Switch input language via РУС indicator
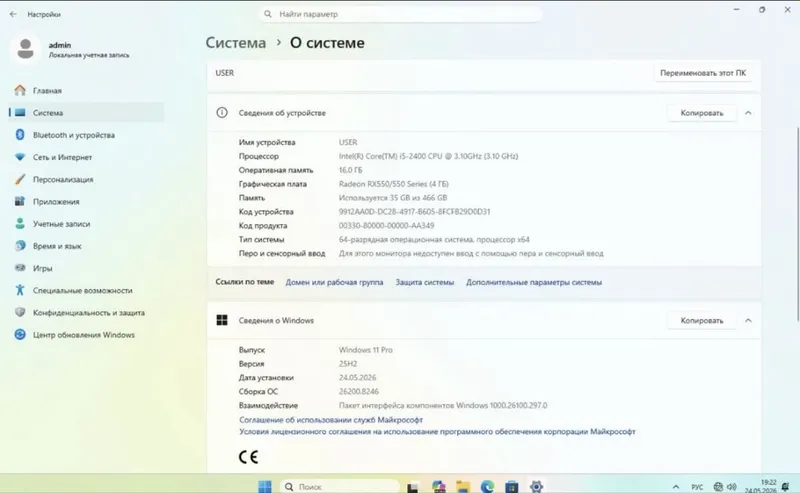 pos(697,487)
